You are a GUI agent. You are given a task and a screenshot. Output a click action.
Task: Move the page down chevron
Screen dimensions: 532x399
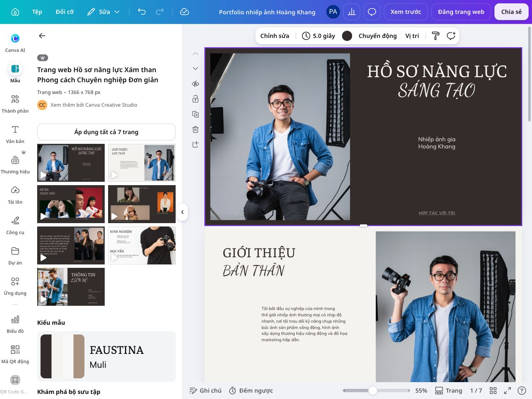(x=195, y=68)
